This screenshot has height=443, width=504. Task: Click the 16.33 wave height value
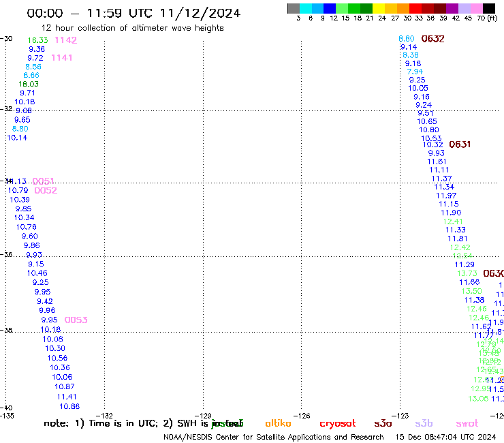[37, 40]
